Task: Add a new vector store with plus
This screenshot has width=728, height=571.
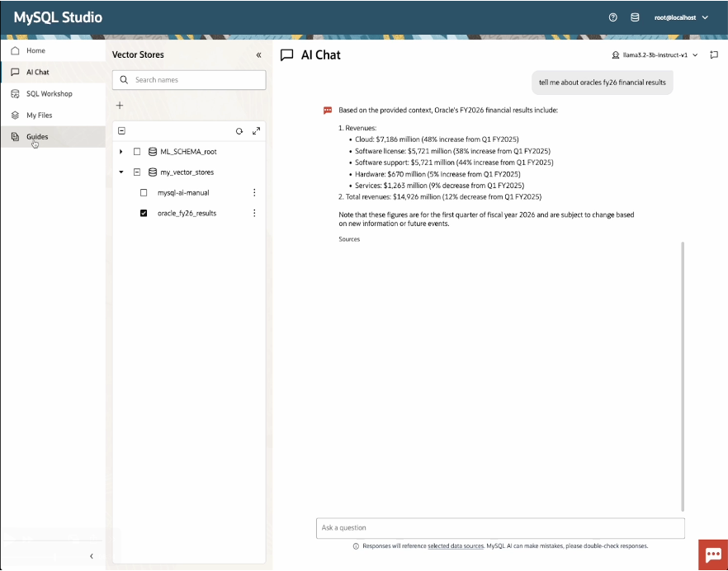Action: [x=120, y=106]
